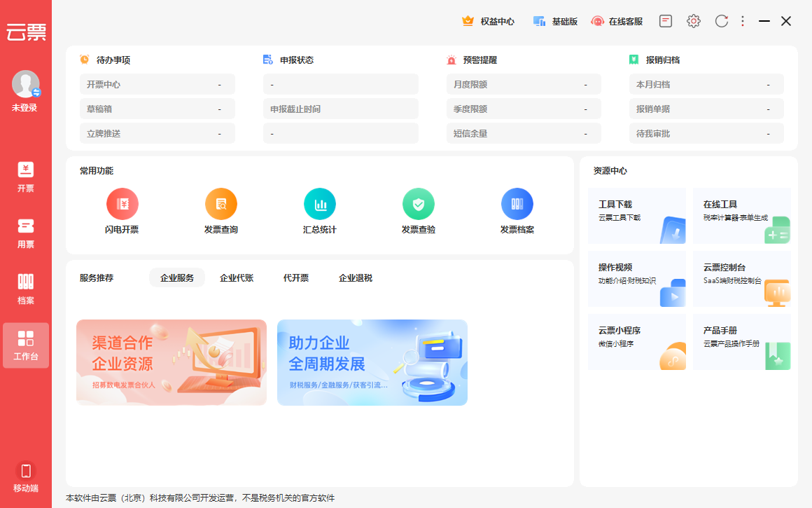
Task: Open the 云票小程序 resource card
Action: click(637, 342)
